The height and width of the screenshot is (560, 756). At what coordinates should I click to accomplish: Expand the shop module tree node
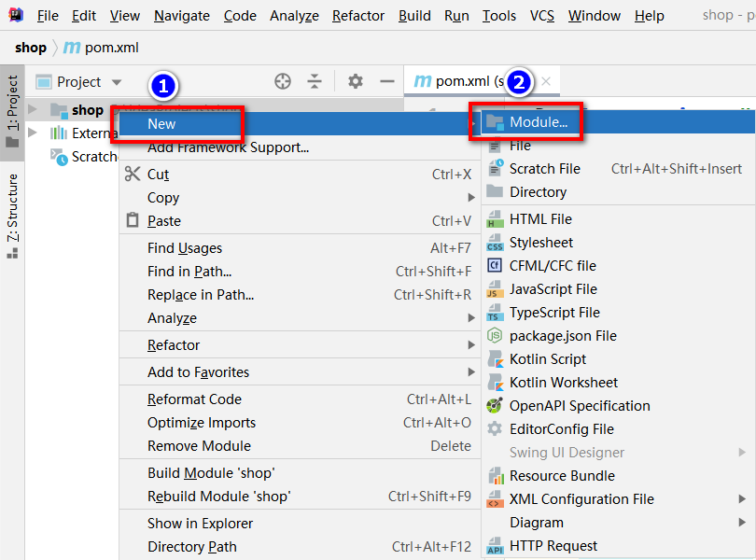33,109
